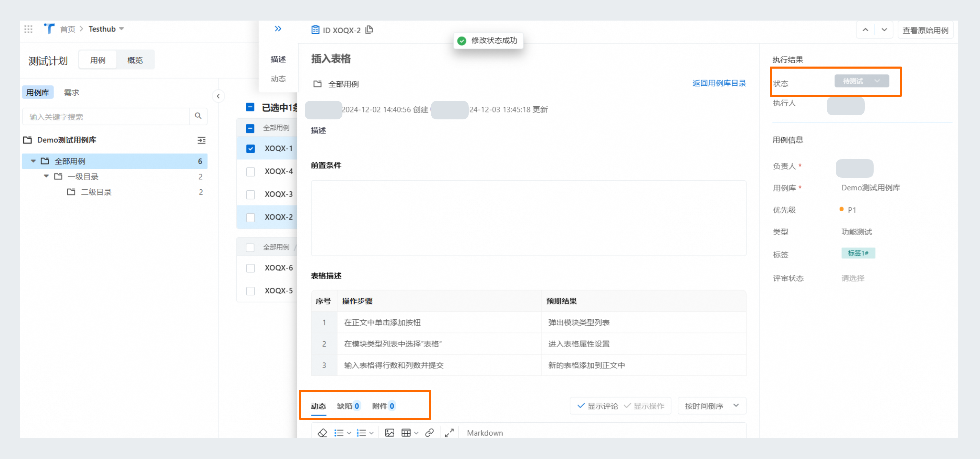This screenshot has height=459, width=980.
Task: Click the bulleted list icon in the editor
Action: (x=339, y=433)
